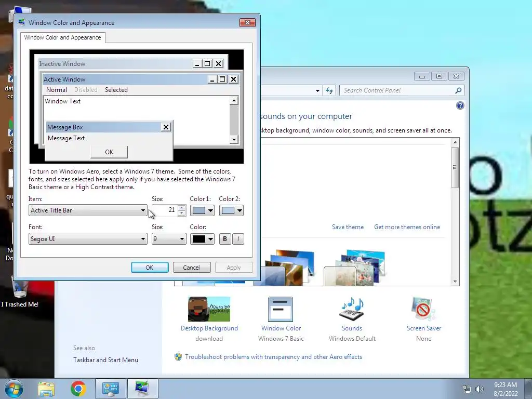This screenshot has width=532, height=399.
Task: Click OK to confirm appearance settings
Action: click(150, 268)
